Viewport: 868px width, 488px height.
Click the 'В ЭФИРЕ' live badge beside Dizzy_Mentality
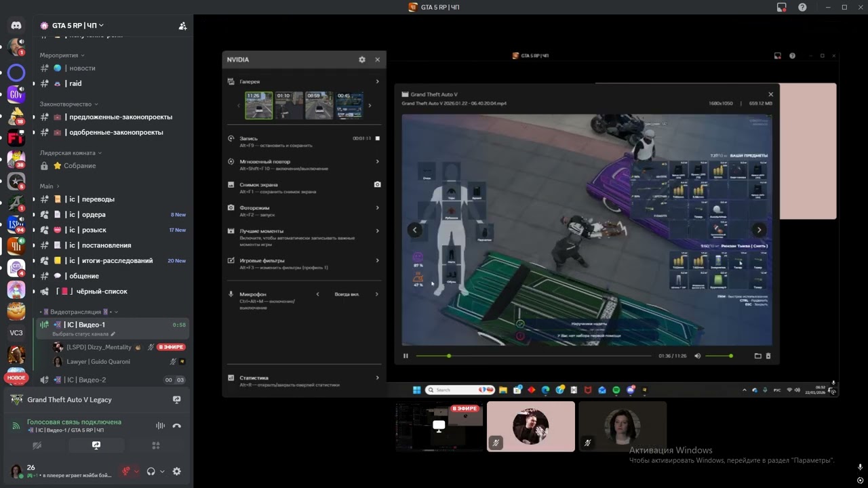pos(171,347)
